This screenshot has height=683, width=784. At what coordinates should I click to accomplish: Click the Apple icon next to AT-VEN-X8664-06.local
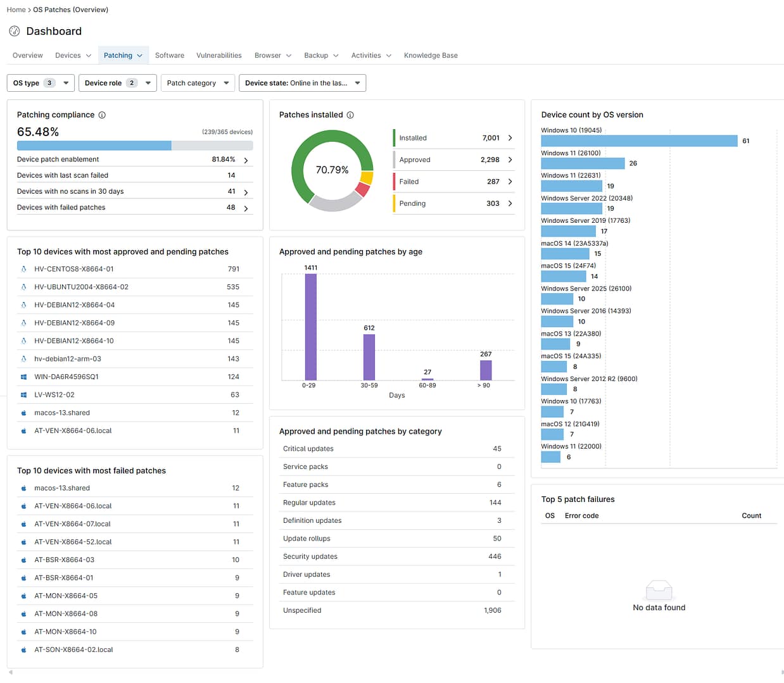click(x=23, y=430)
